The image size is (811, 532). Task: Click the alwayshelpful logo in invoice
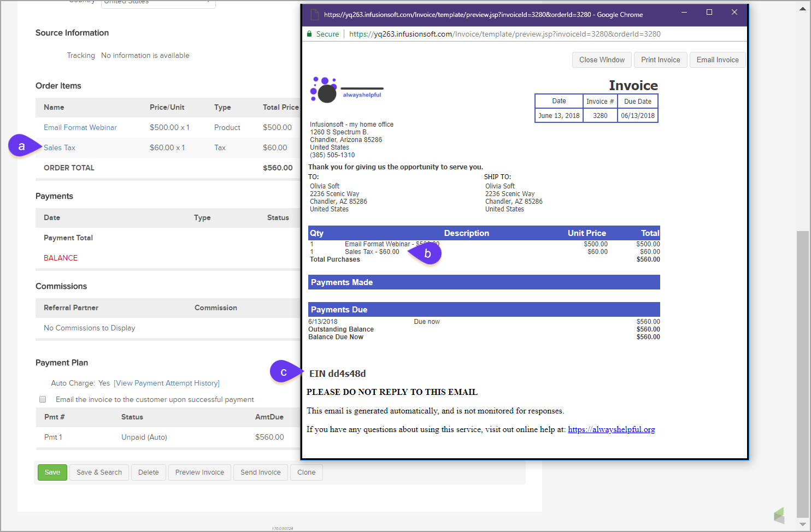point(346,90)
